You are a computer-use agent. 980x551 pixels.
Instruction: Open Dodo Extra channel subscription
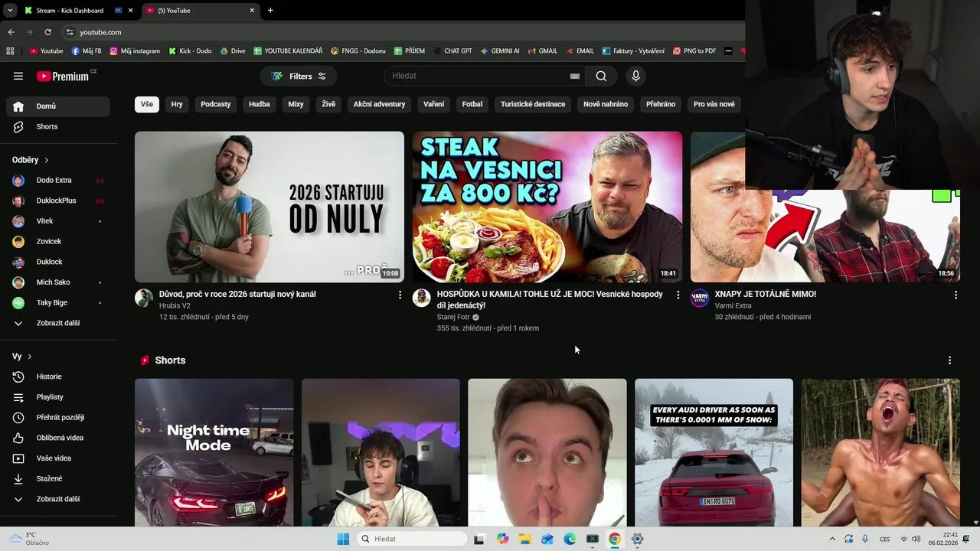click(x=58, y=181)
